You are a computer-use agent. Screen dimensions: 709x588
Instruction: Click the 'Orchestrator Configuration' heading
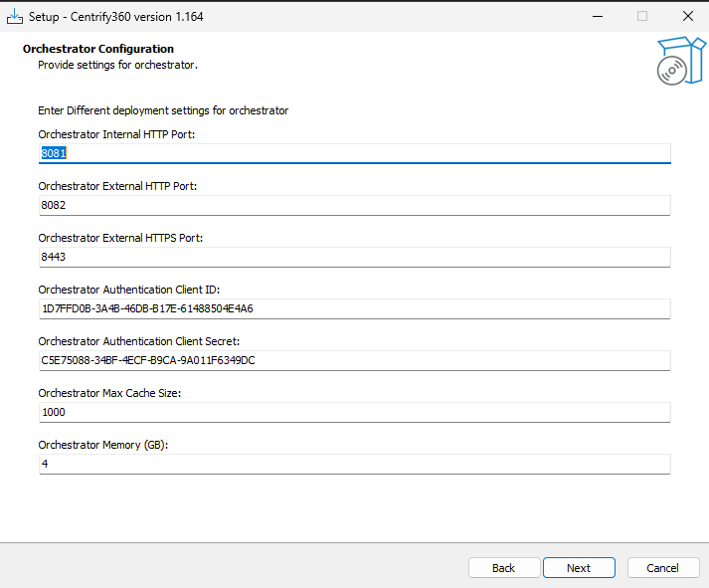pos(98,49)
